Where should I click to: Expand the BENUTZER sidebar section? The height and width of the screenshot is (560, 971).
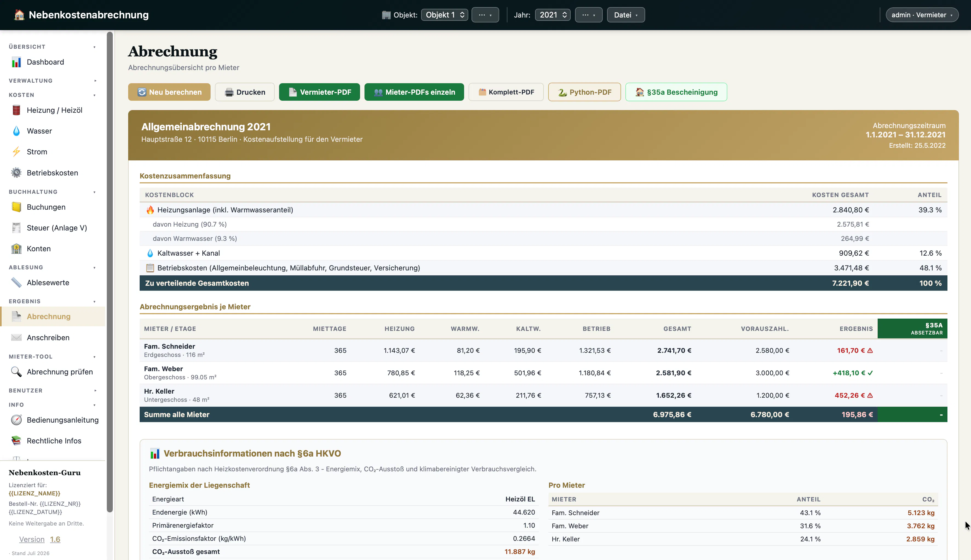[53, 391]
